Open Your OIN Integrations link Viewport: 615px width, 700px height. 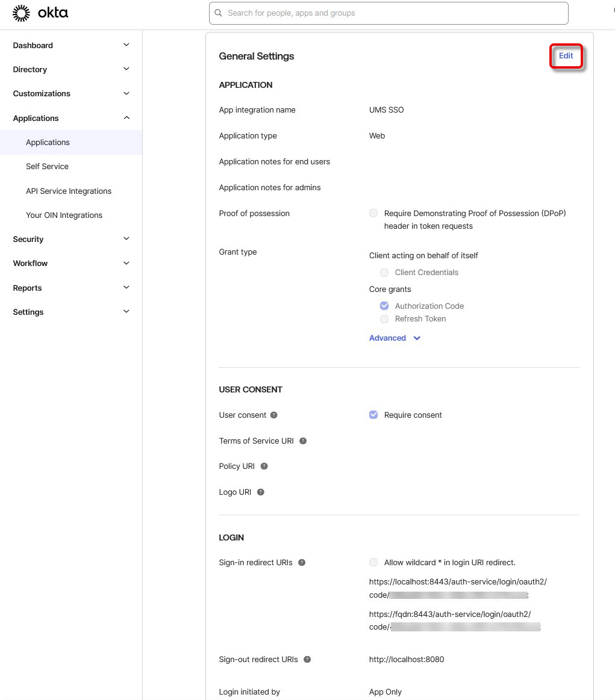[64, 215]
